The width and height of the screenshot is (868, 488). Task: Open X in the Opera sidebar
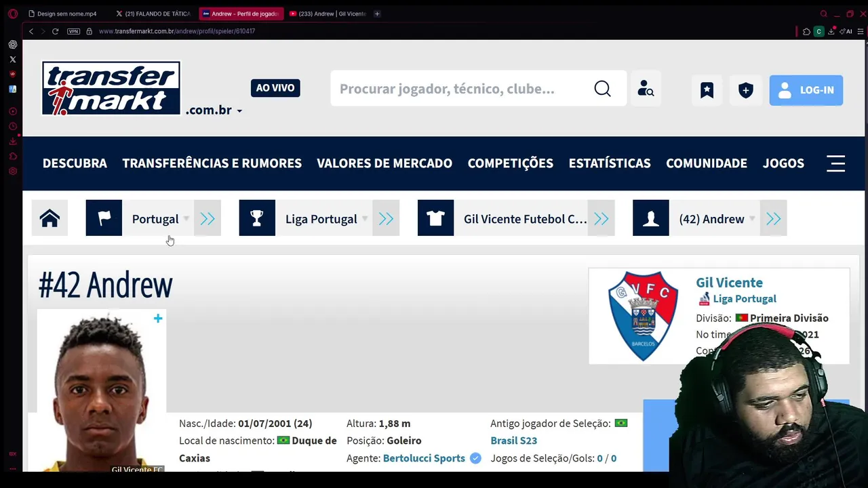pos(12,60)
